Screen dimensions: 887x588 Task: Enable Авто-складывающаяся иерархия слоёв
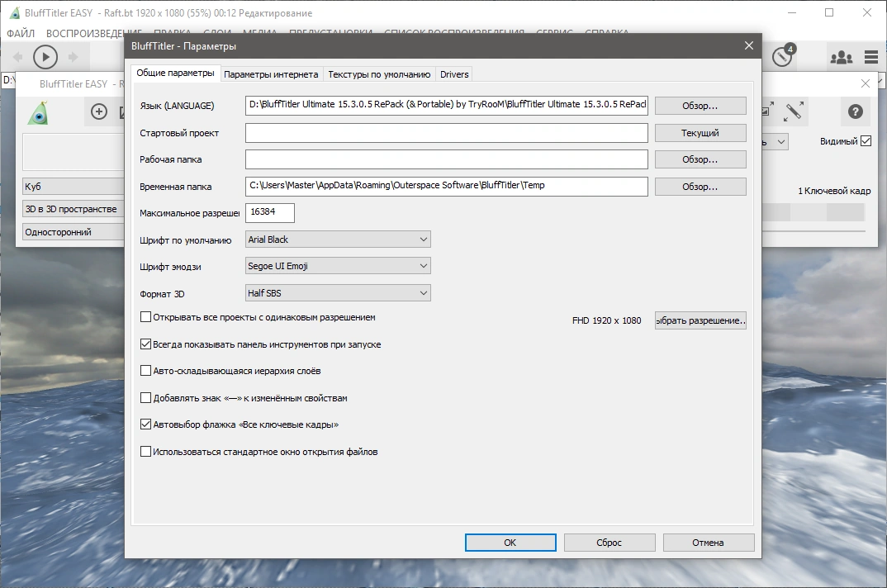coord(146,371)
